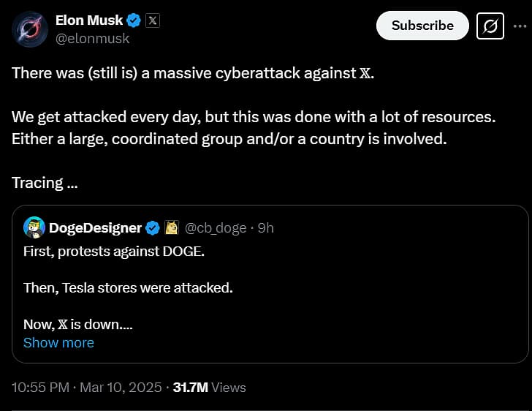
Task: Click the 9h timestamp on quoted post
Action: coord(266,228)
